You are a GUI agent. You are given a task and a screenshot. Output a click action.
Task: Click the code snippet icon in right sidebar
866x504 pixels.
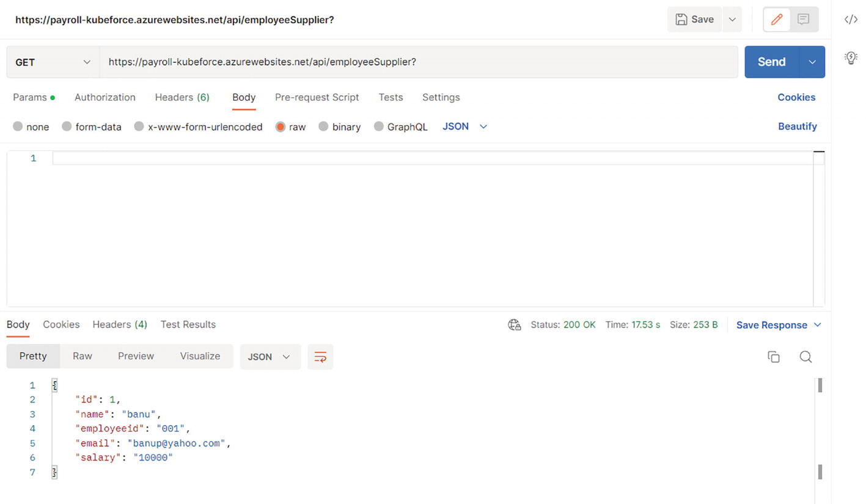pyautogui.click(x=851, y=20)
